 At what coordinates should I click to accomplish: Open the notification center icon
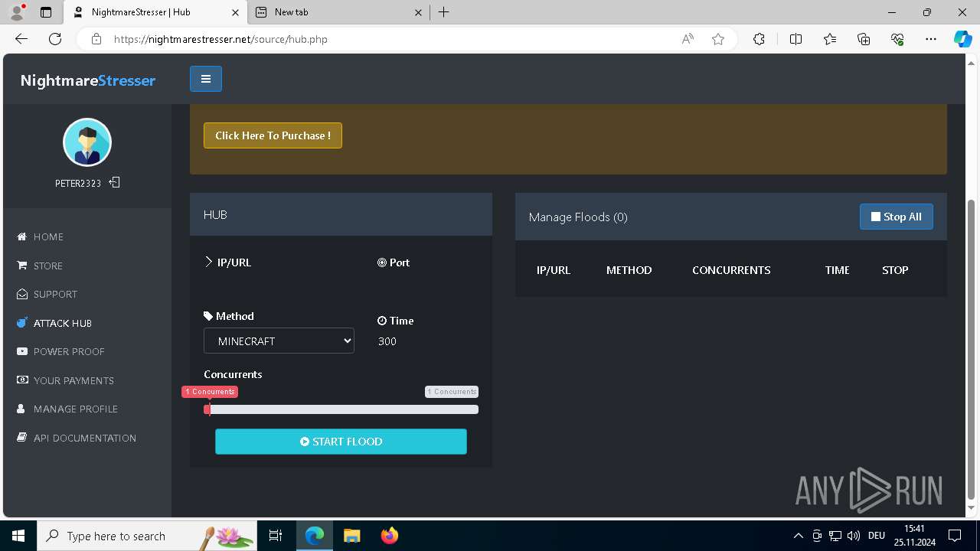pos(955,536)
